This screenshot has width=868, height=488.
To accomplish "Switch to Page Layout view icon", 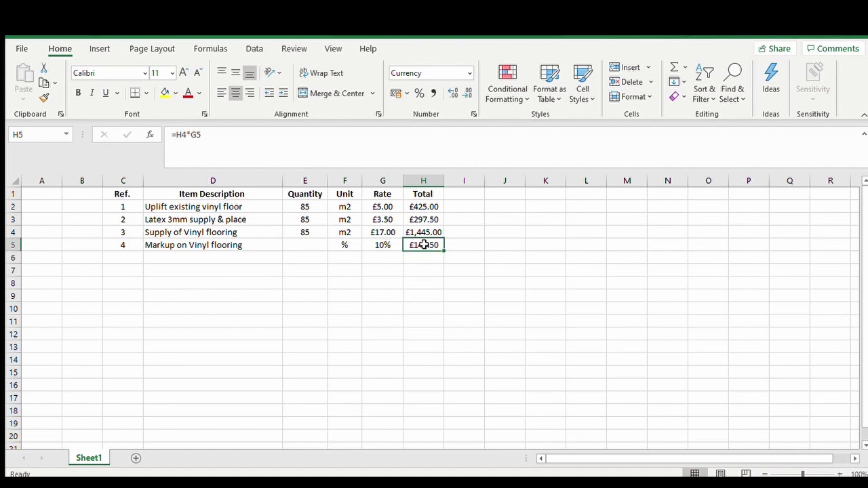I will point(721,473).
